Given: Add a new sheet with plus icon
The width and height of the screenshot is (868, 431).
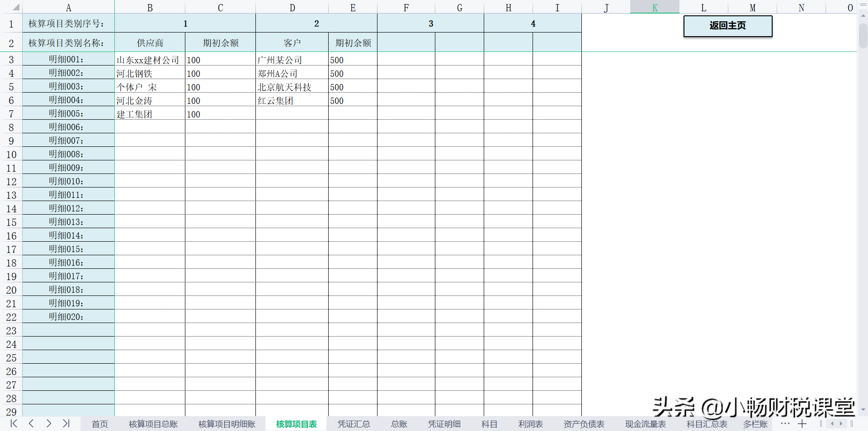Looking at the screenshot, I should tap(802, 424).
